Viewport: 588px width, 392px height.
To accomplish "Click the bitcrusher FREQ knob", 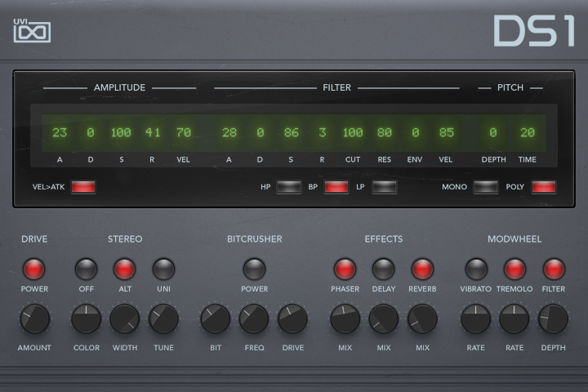I will (x=254, y=318).
